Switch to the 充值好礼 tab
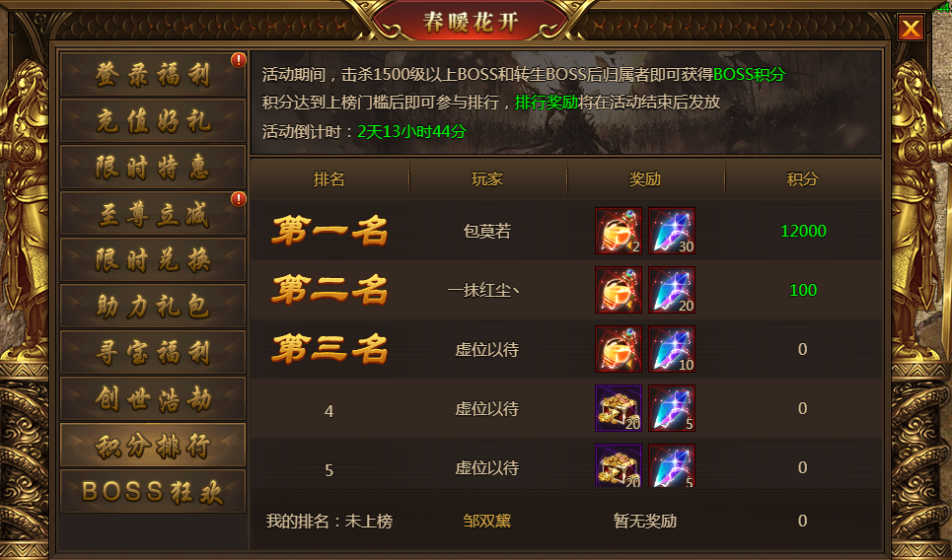Screen dimensions: 952x560 click(152, 120)
